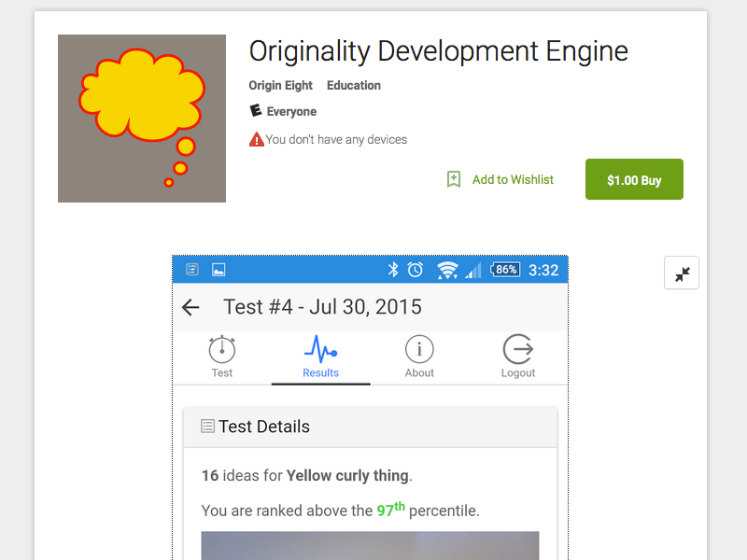Collapse the fullscreen screenshot view
747x560 pixels.
(x=682, y=273)
